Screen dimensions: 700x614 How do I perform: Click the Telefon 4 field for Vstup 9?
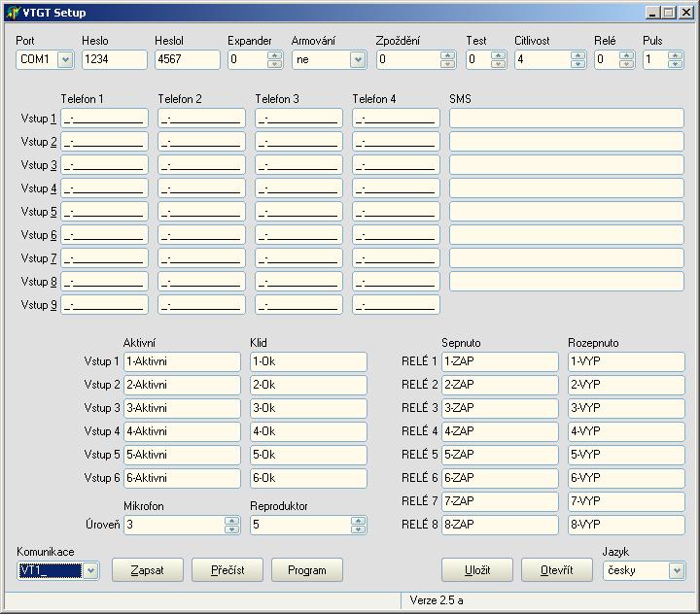pos(396,305)
